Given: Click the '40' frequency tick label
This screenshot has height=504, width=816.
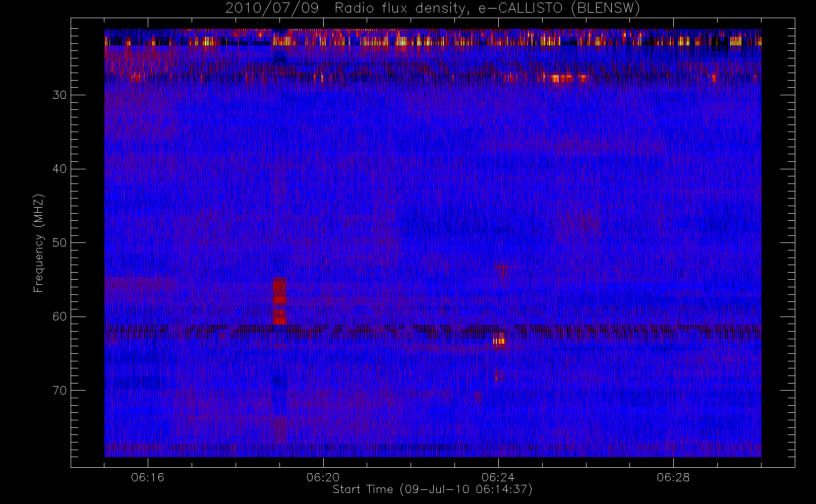Looking at the screenshot, I should coord(60,169).
